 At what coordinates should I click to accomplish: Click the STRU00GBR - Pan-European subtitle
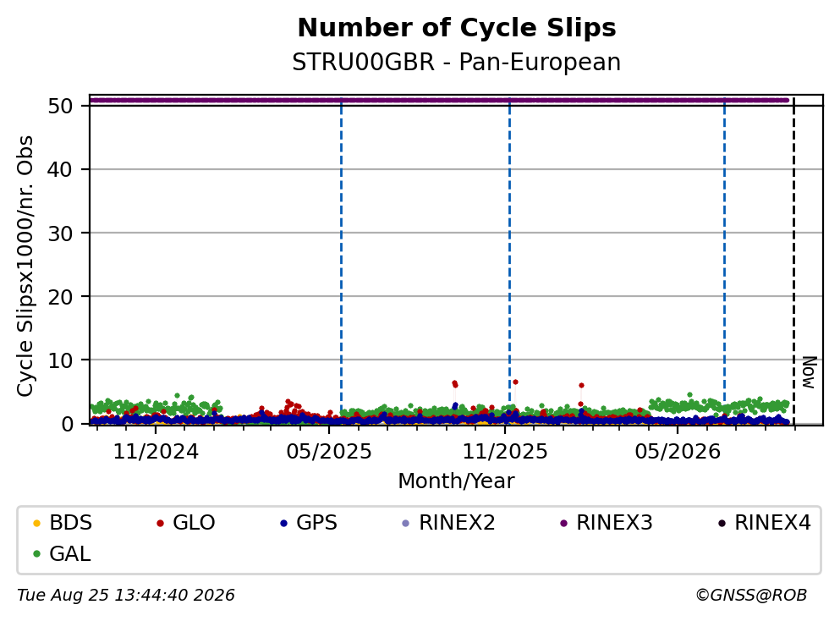(457, 62)
